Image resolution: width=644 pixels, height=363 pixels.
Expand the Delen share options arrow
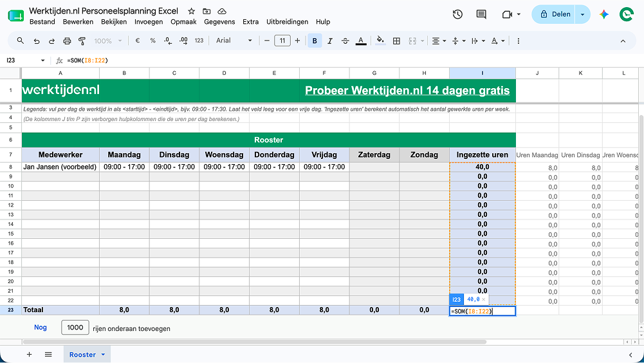pyautogui.click(x=582, y=14)
